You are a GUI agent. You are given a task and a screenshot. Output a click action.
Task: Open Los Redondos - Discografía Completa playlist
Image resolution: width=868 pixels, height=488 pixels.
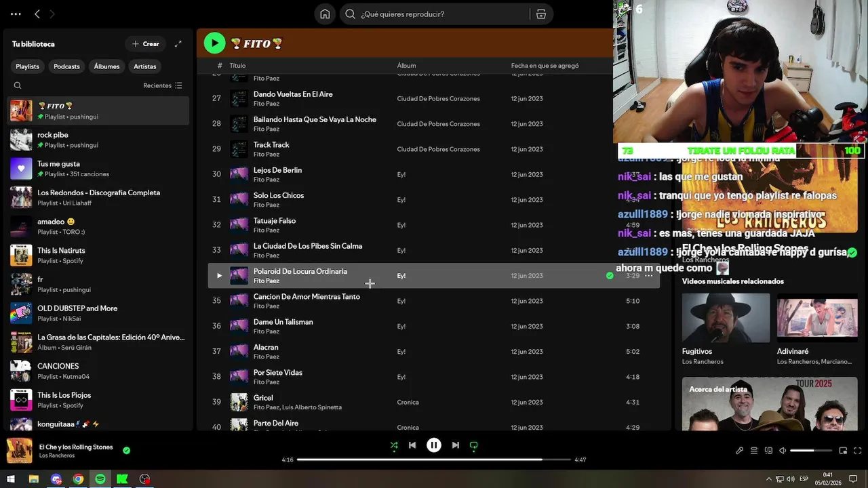tap(98, 197)
